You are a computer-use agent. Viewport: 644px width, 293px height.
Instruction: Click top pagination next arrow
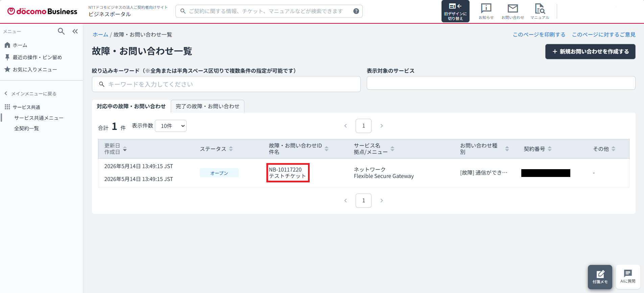point(382,126)
